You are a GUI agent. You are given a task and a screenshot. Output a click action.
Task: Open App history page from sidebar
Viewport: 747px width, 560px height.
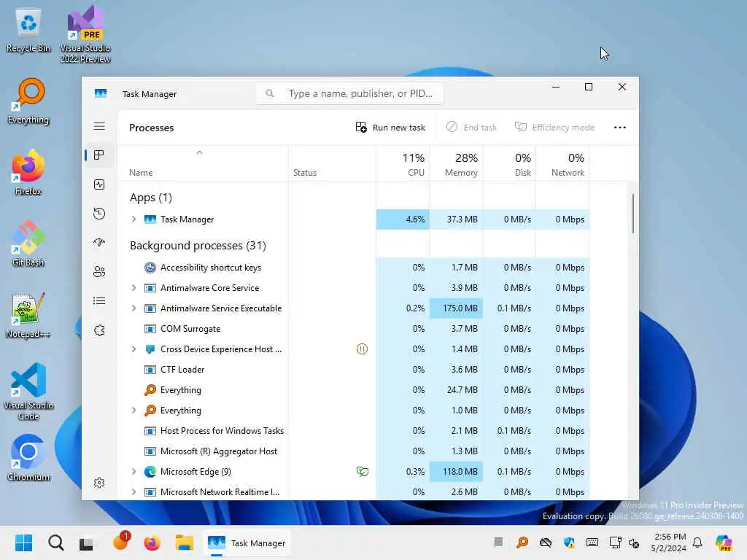99,214
